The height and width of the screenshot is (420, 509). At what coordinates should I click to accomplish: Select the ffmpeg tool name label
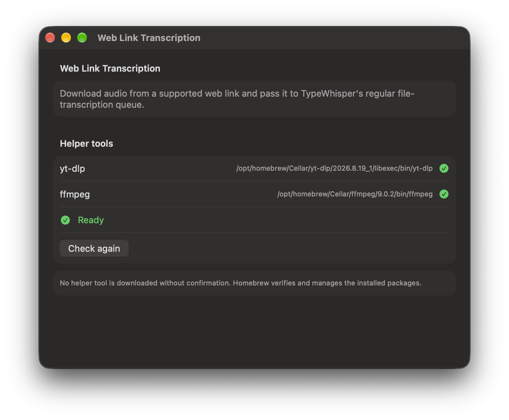pos(75,194)
